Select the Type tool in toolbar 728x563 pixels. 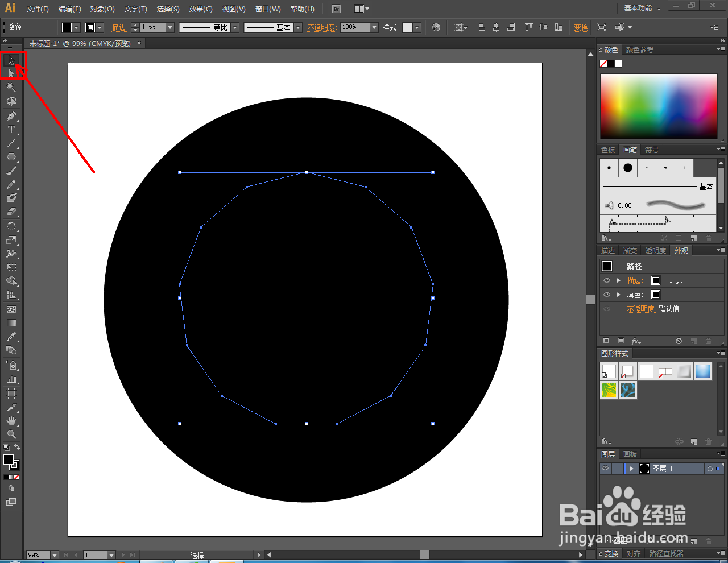pyautogui.click(x=11, y=130)
